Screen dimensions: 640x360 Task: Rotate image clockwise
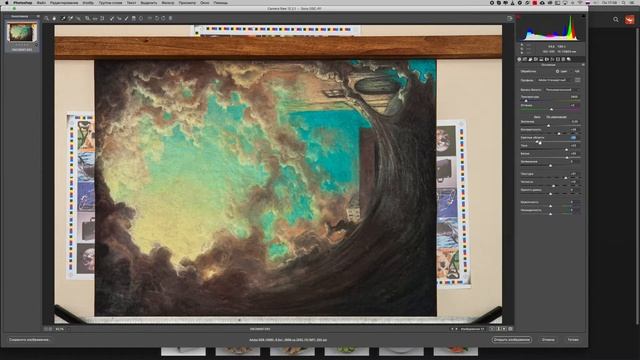[x=163, y=18]
